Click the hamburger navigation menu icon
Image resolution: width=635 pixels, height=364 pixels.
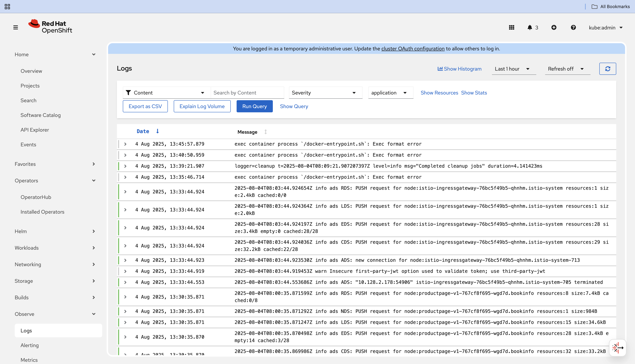(15, 28)
